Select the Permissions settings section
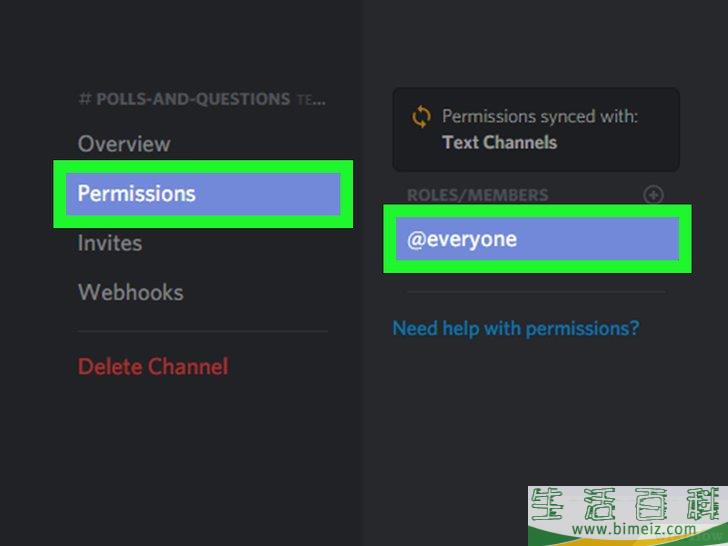This screenshot has height=546, width=728. tap(203, 194)
